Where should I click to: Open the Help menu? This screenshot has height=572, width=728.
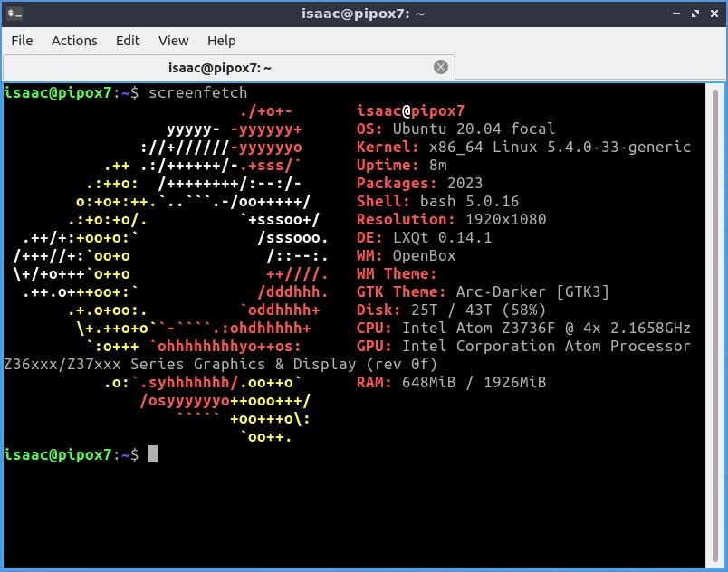tap(222, 41)
